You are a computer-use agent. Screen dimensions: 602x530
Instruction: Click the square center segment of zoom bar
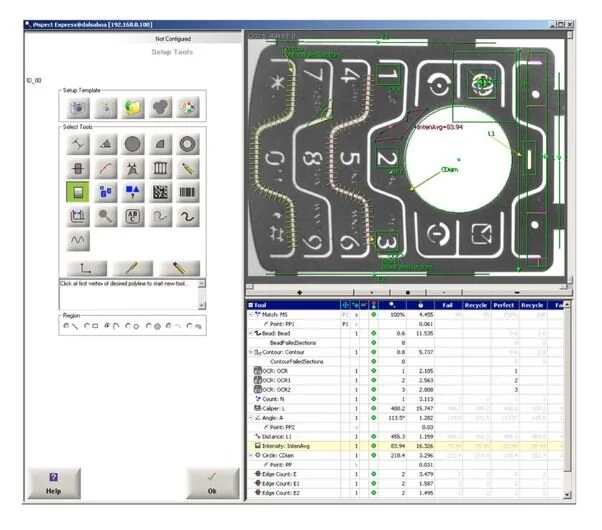point(408,293)
